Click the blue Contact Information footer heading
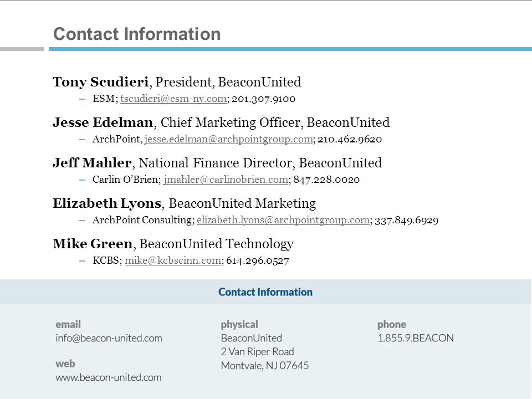This screenshot has height=399, width=532. pos(265,292)
